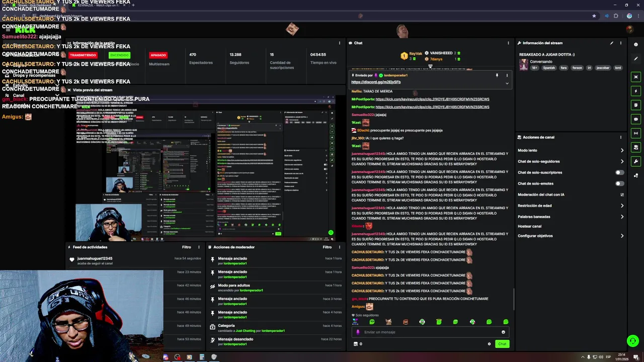Click the chat scrollbar
Image resolution: width=644 pixels, height=362 pixels.
point(513,299)
